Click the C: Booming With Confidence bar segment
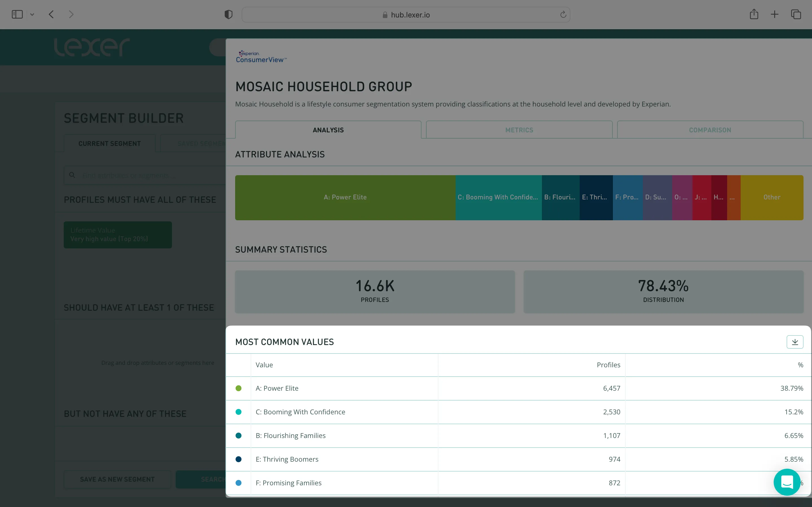The width and height of the screenshot is (812, 507). [498, 197]
